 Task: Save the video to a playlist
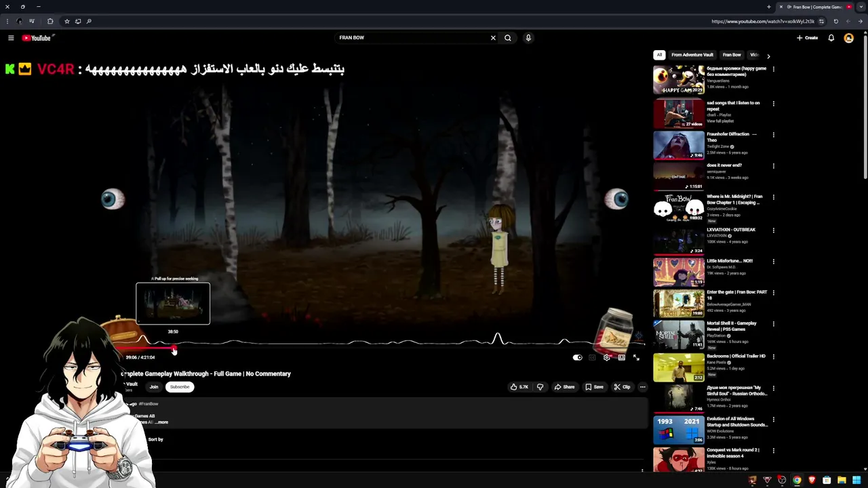(x=594, y=387)
